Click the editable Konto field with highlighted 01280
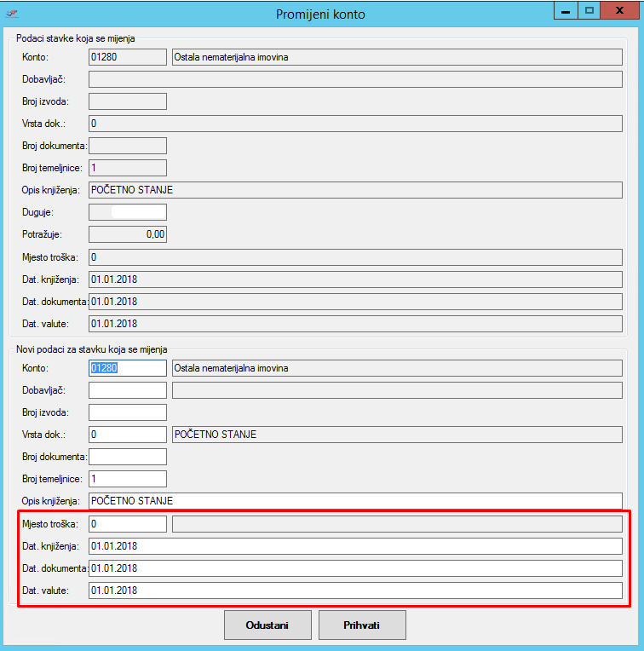Image resolution: width=644 pixels, height=651 pixels. click(x=127, y=368)
